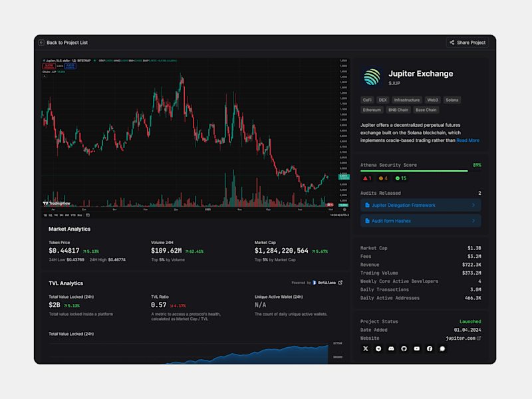Click the Audits Released count 2

[x=479, y=194]
